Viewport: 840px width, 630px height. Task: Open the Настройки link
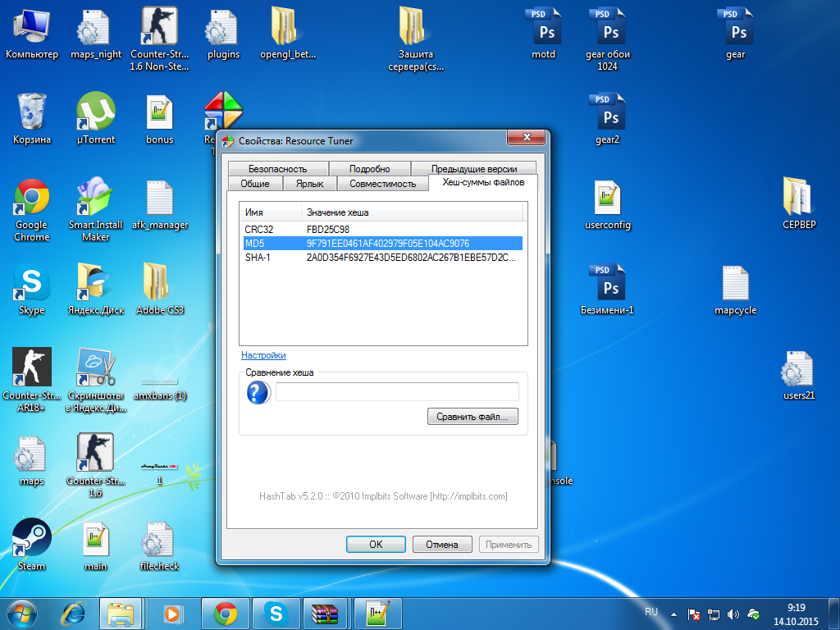point(263,355)
